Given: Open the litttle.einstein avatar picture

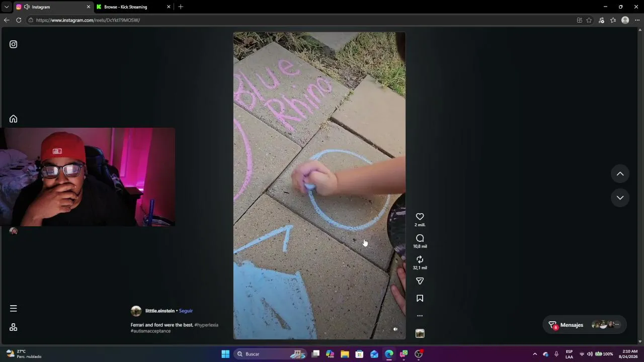Looking at the screenshot, I should [x=136, y=311].
